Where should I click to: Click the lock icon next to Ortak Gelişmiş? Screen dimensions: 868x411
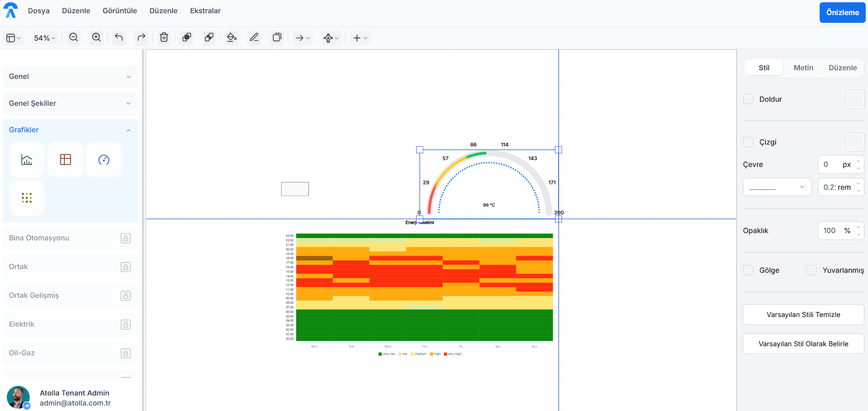[126, 296]
